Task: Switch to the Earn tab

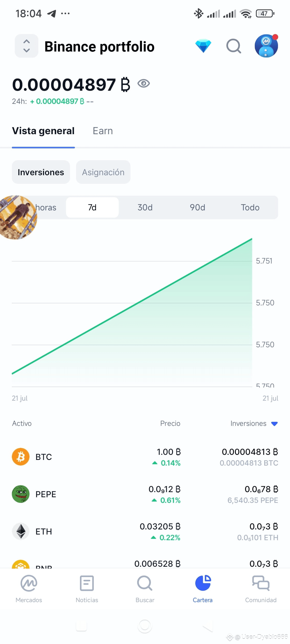Action: pos(103,131)
